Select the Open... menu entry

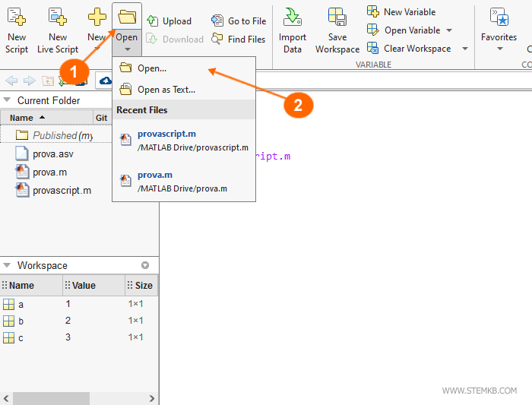152,68
